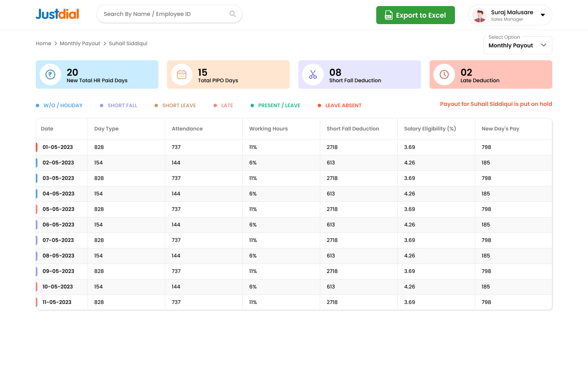Click the scissors icon on Short Fall Deduction card
Viewport: 588px width, 366px height.
tap(313, 74)
